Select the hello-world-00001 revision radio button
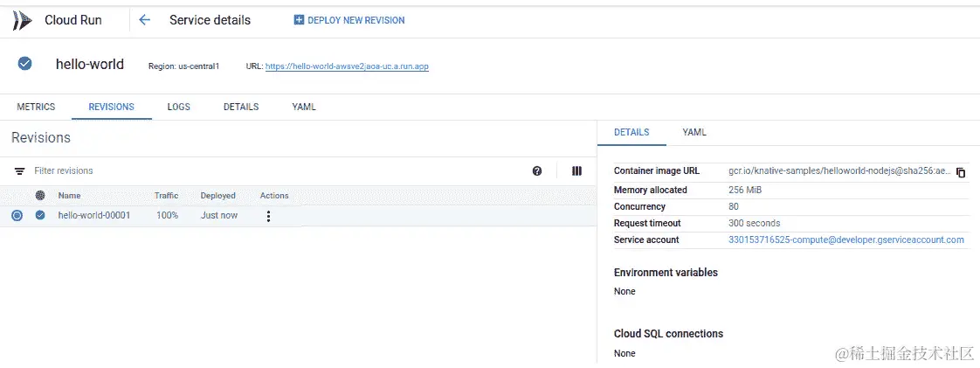This screenshot has width=980, height=368. [17, 215]
